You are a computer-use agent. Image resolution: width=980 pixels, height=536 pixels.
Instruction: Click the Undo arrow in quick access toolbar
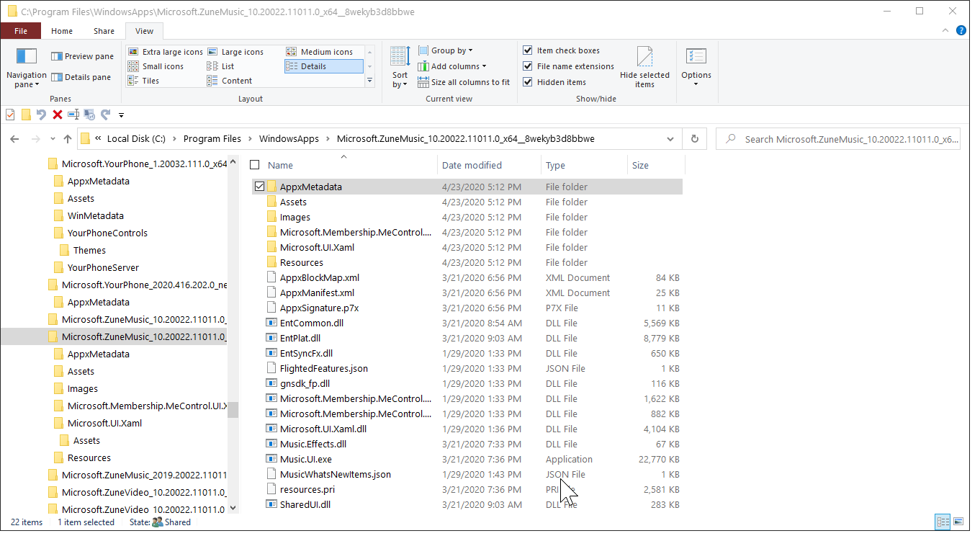[x=42, y=115]
